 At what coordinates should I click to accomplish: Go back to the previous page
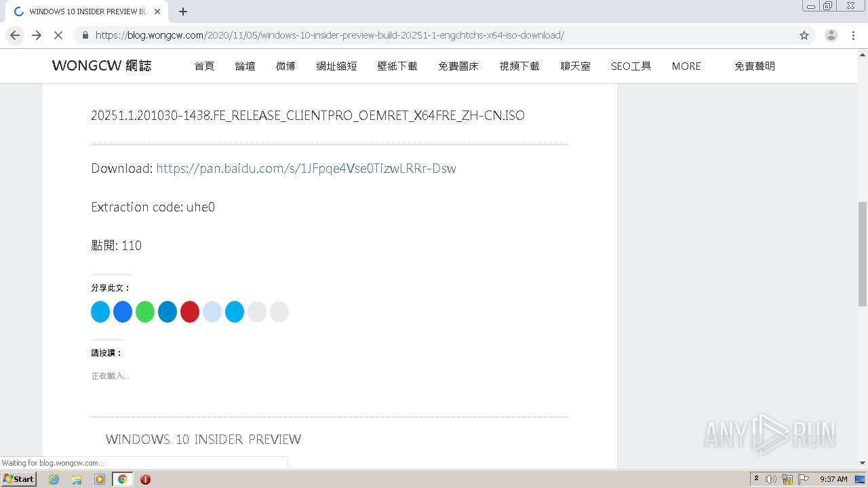click(15, 35)
